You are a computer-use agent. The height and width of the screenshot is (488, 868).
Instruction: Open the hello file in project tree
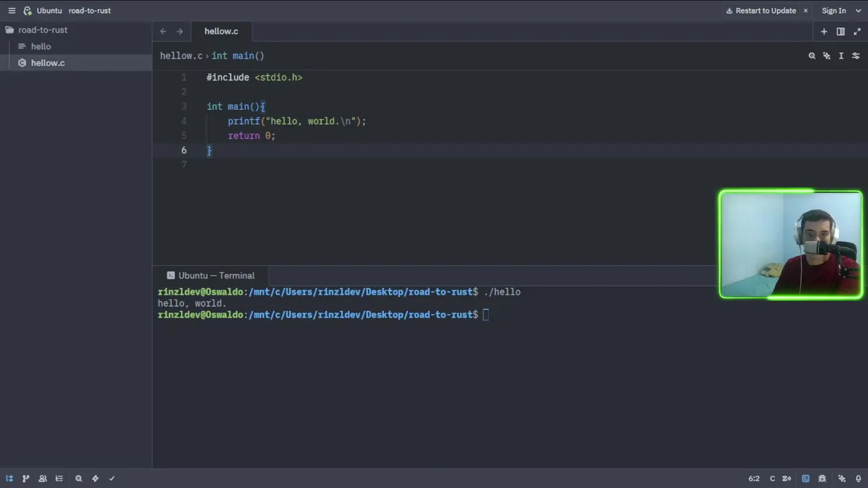click(41, 47)
